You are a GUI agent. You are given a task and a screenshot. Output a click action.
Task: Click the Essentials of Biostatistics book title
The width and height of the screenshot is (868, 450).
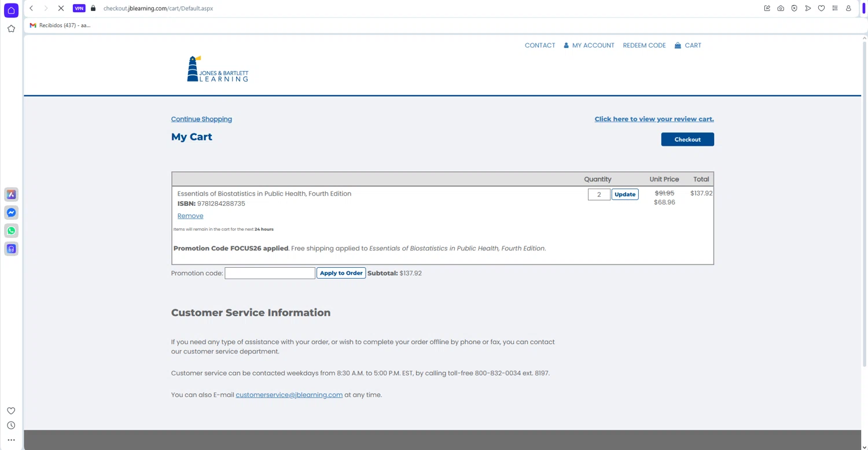pyautogui.click(x=264, y=194)
